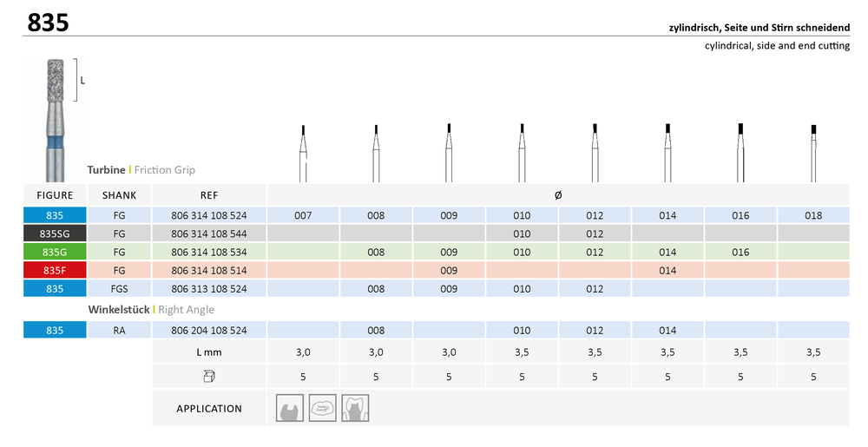Click size 016 in the 835G row
Screen dimensions: 868x447
740,252
